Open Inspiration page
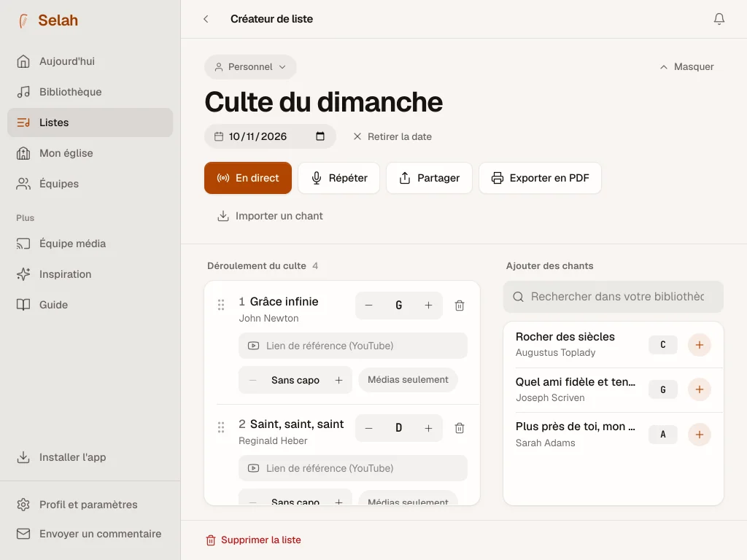The image size is (747, 560). pos(90,274)
